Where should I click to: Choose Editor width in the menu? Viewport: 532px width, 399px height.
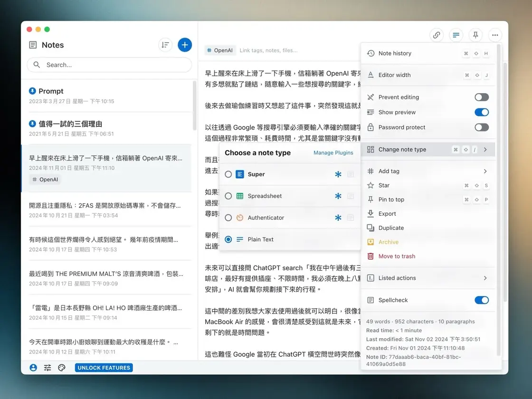tap(428, 75)
